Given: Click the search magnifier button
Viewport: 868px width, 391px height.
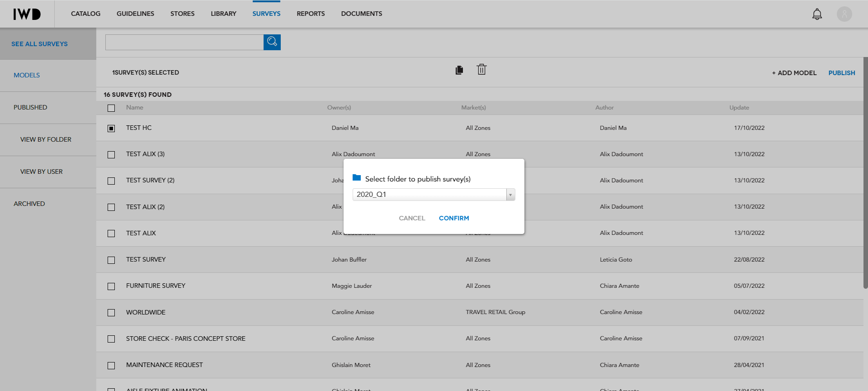Looking at the screenshot, I should [272, 42].
